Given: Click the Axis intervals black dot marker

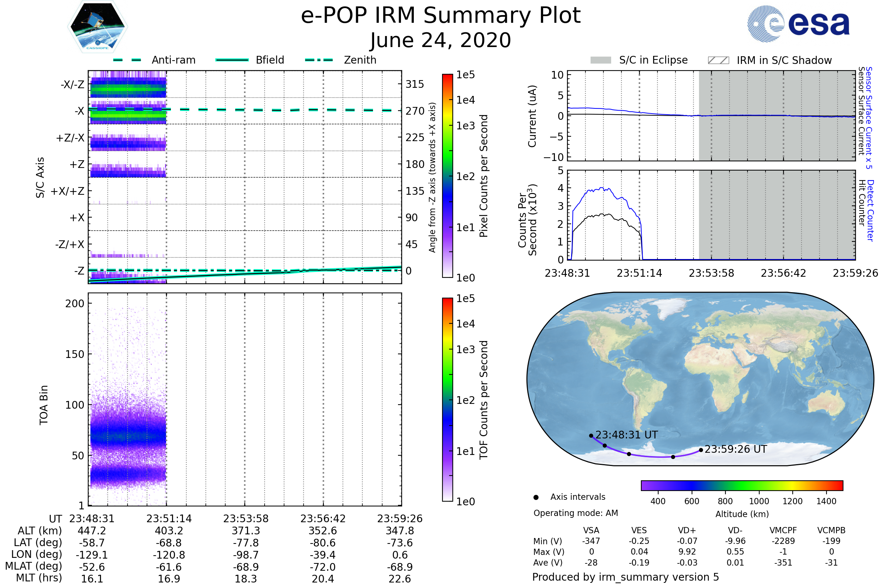Looking at the screenshot, I should [x=536, y=497].
